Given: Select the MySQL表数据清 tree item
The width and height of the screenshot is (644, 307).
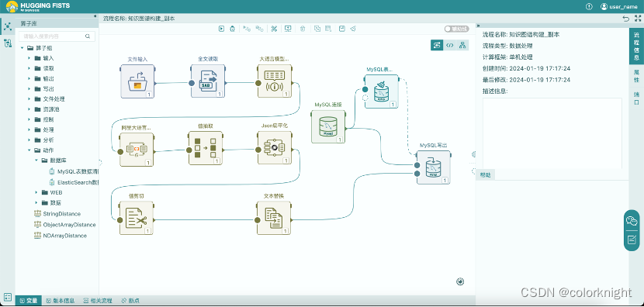Looking at the screenshot, I should click(74, 171).
